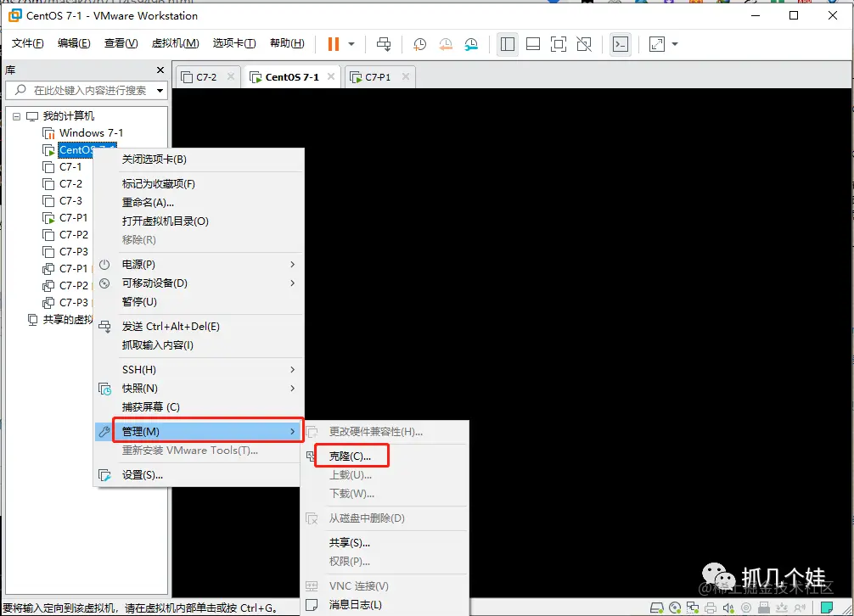The height and width of the screenshot is (616, 854).
Task: Select C7-1 in the library tree
Action: click(70, 167)
